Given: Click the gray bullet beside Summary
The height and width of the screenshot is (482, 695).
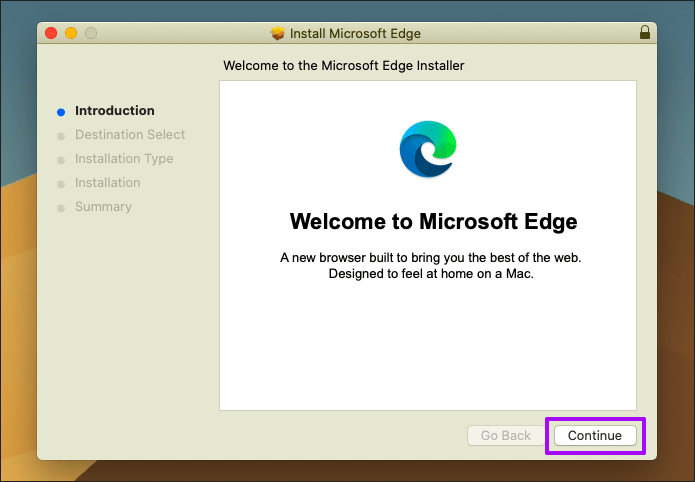Looking at the screenshot, I should [x=61, y=208].
